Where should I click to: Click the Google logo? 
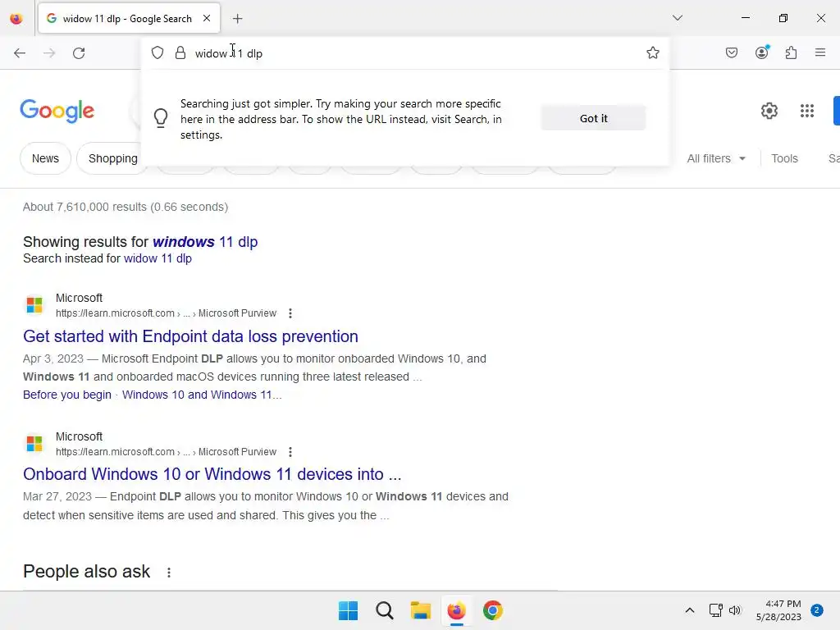[x=57, y=111]
